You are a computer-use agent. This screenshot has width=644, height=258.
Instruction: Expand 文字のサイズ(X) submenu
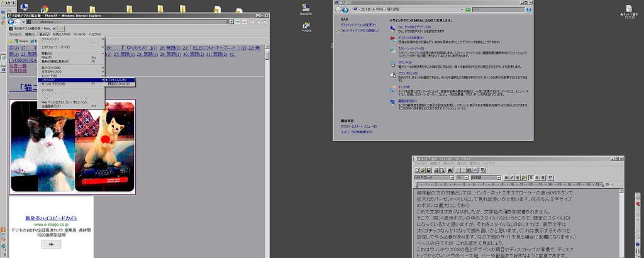point(72,72)
